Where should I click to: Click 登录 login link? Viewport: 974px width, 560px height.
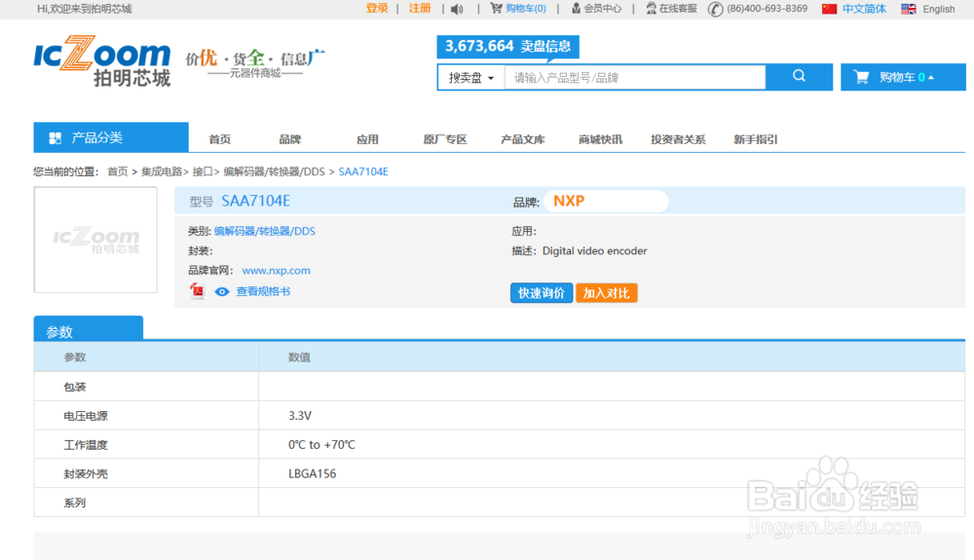point(377,9)
